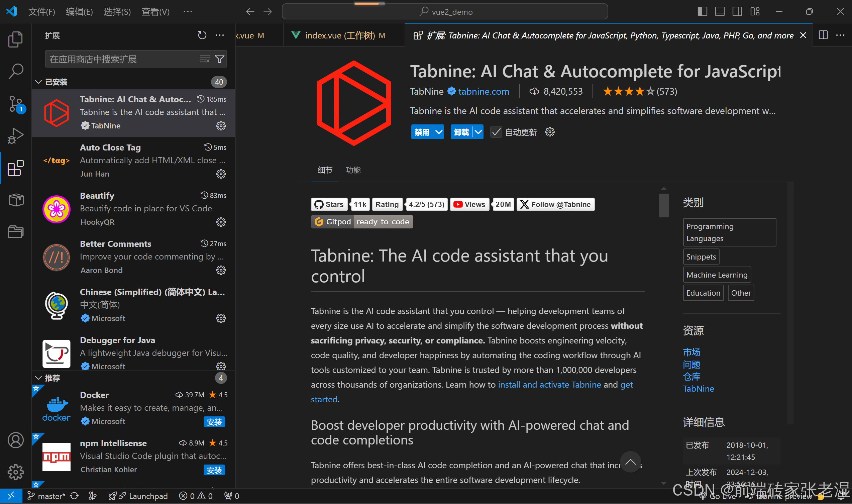
Task: Toggle the 自动更新 checkbox
Action: (496, 132)
